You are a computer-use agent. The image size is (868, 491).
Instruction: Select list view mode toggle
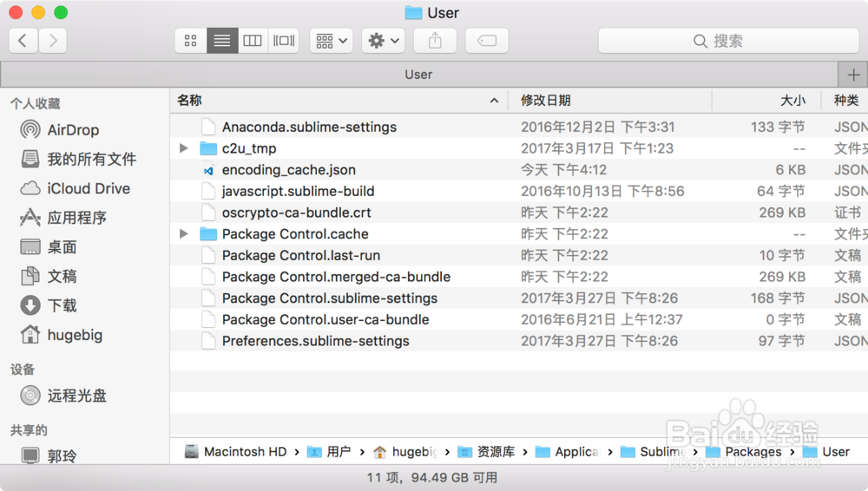[222, 41]
